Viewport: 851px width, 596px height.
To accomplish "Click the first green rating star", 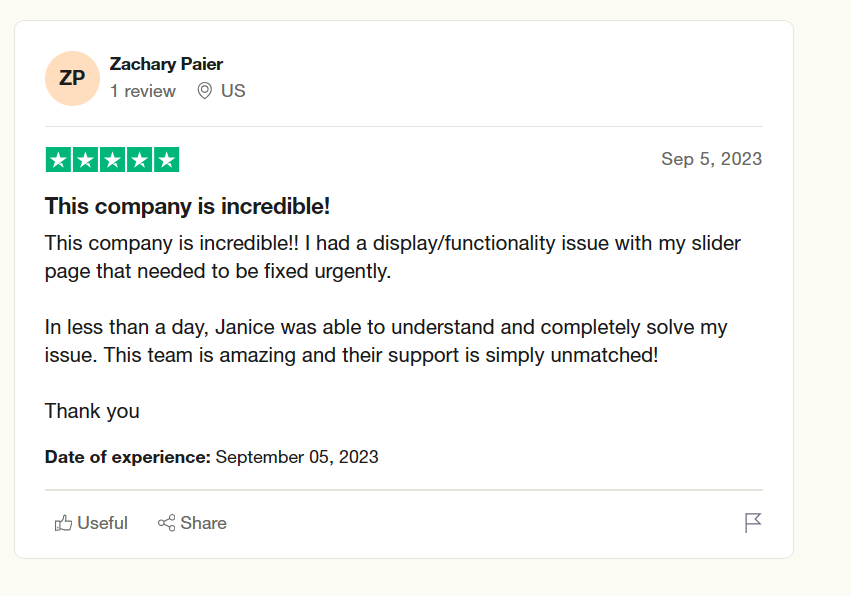I will (x=59, y=160).
